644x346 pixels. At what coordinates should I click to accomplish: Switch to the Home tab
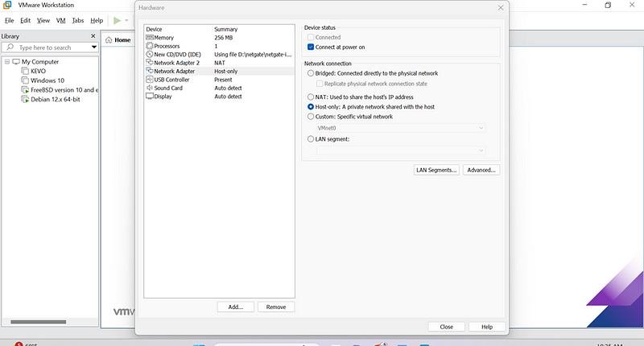point(118,39)
